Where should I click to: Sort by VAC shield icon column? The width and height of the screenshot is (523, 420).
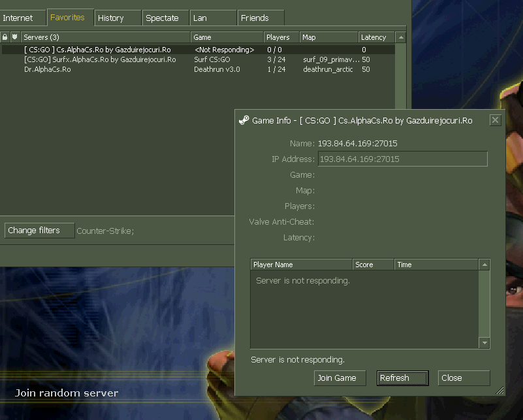click(14, 37)
